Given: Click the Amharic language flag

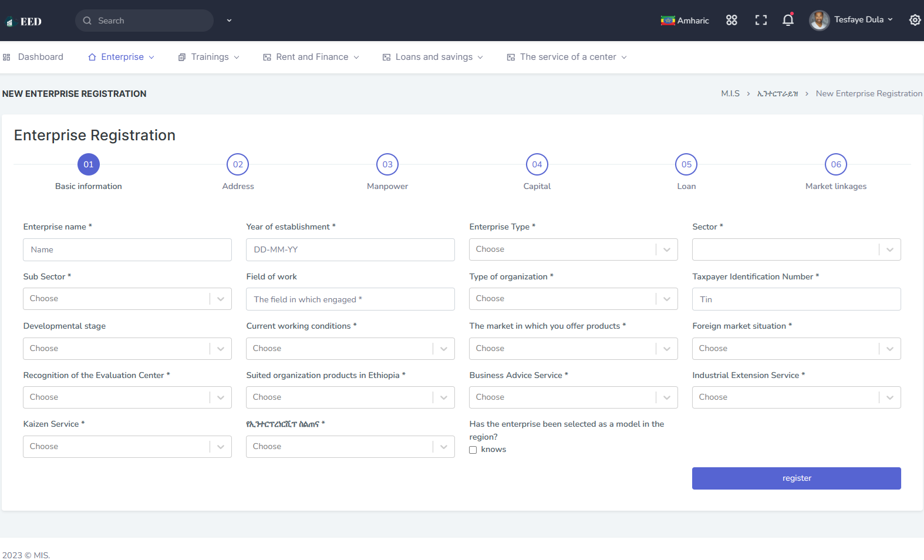Looking at the screenshot, I should pyautogui.click(x=667, y=21).
